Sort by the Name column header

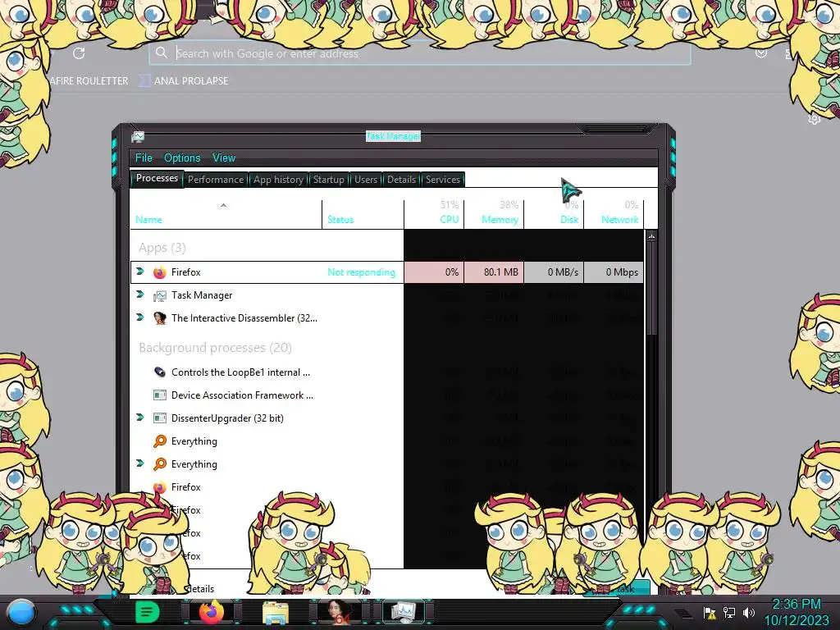coord(226,214)
